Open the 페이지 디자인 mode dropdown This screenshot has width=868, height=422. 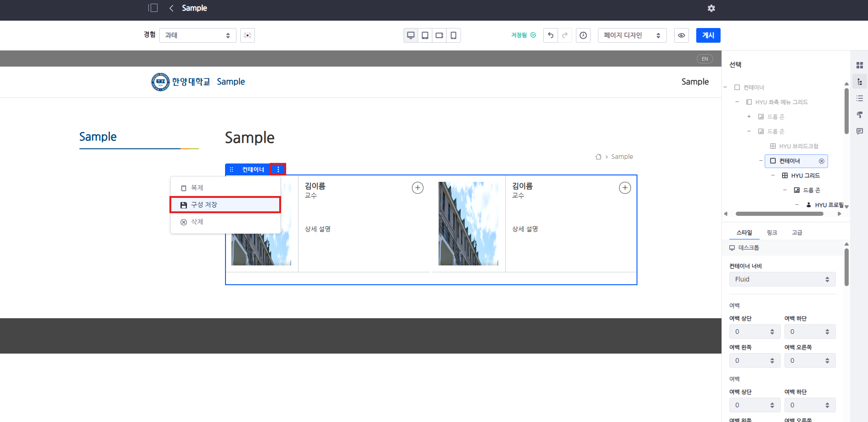click(x=632, y=35)
